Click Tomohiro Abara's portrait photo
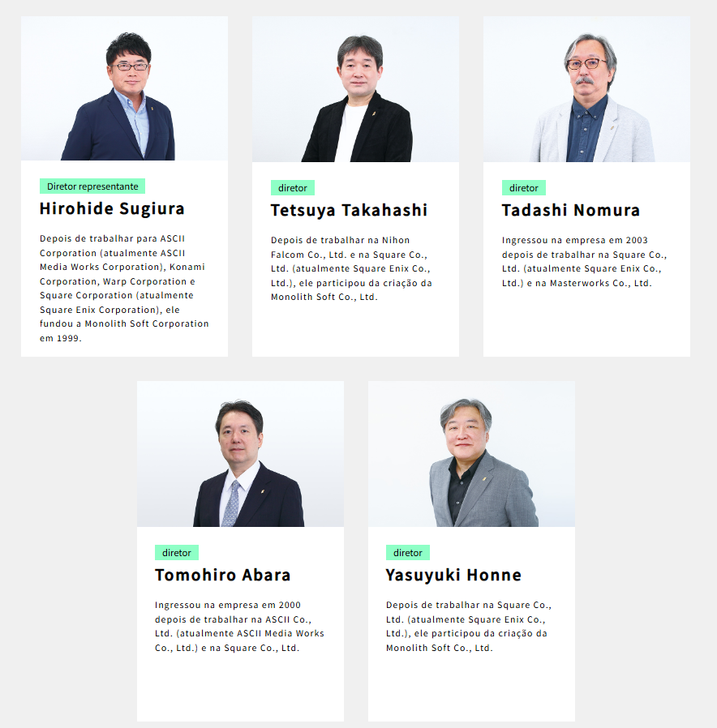 coord(240,454)
